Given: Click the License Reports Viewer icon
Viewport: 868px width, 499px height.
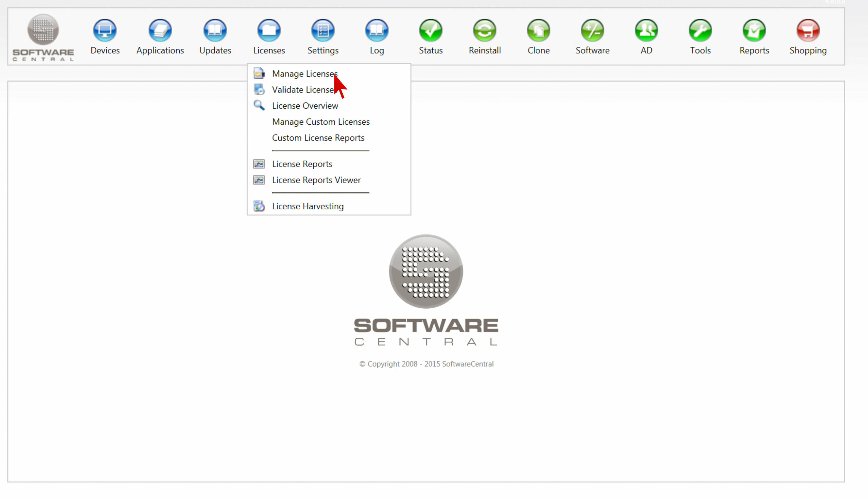Looking at the screenshot, I should tap(259, 180).
